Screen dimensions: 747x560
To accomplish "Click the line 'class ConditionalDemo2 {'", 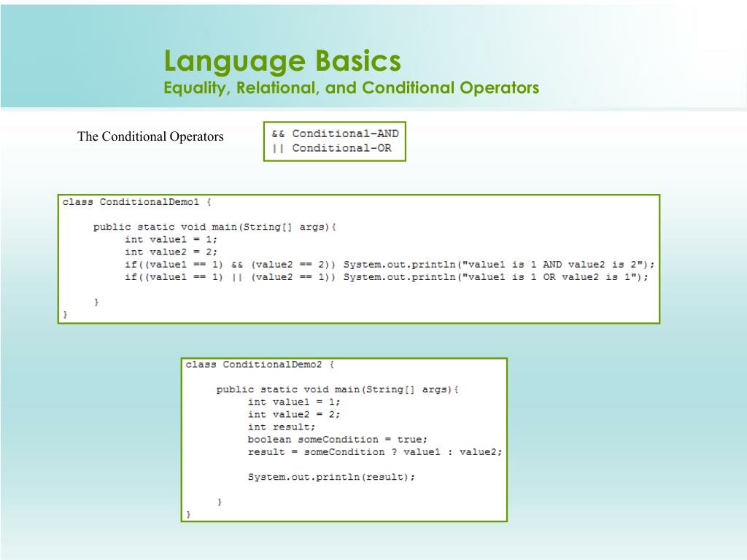I will click(x=260, y=365).
